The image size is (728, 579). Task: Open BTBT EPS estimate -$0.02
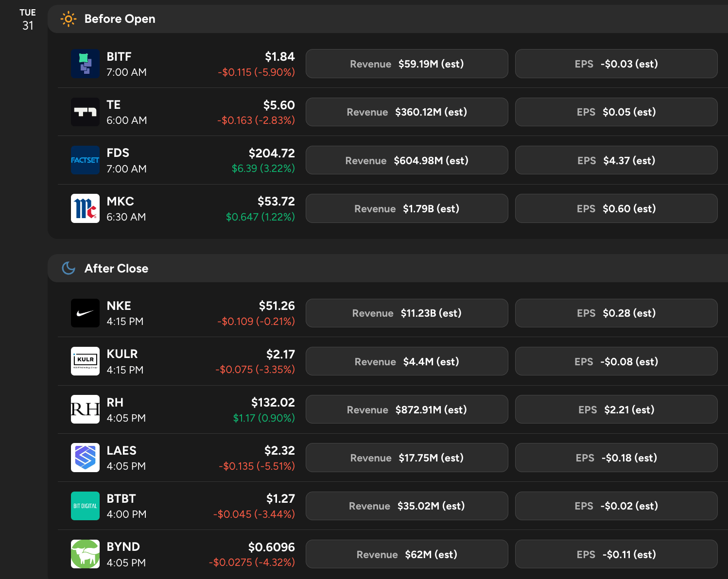616,506
